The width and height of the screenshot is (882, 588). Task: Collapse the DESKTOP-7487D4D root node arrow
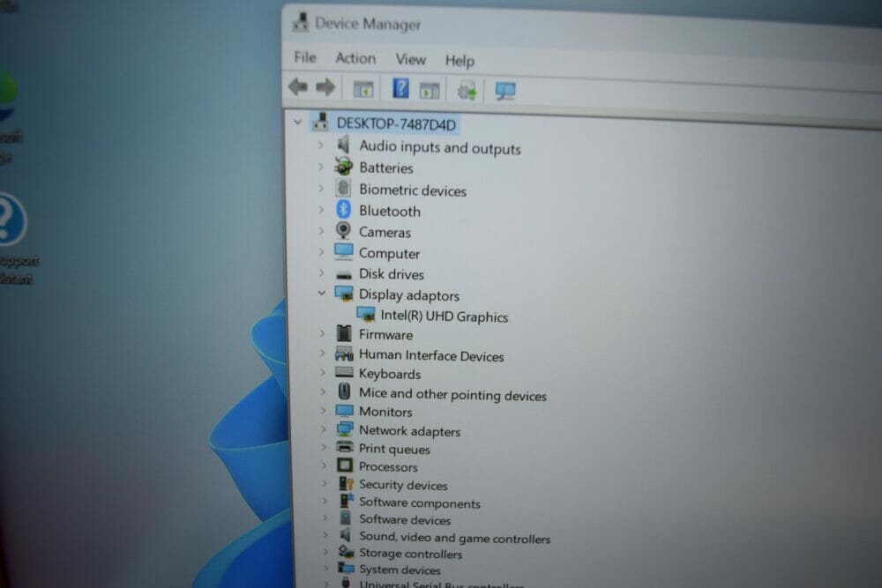297,122
